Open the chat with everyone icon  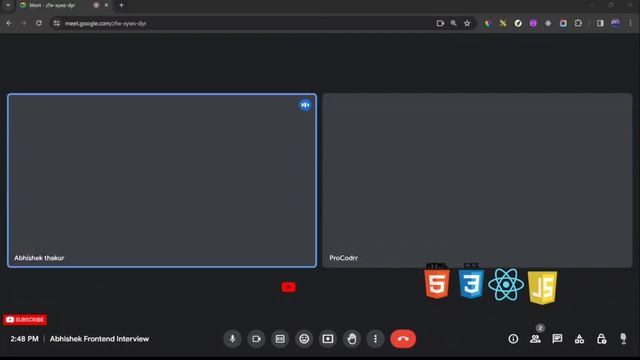pyautogui.click(x=557, y=339)
